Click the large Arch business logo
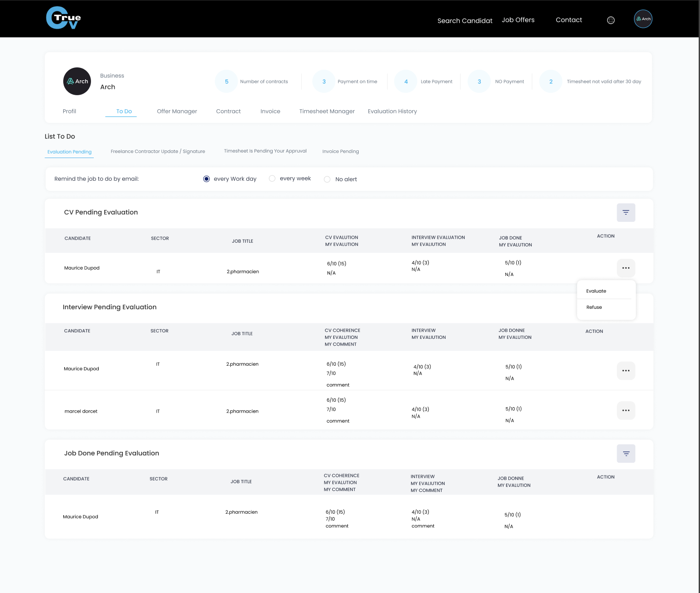The height and width of the screenshot is (593, 700). coord(77,82)
